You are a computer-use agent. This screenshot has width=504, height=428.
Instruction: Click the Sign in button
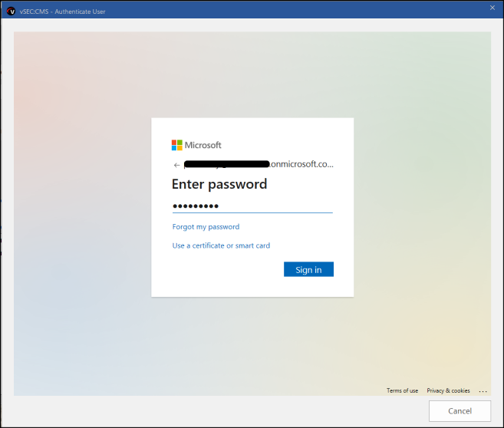point(308,269)
